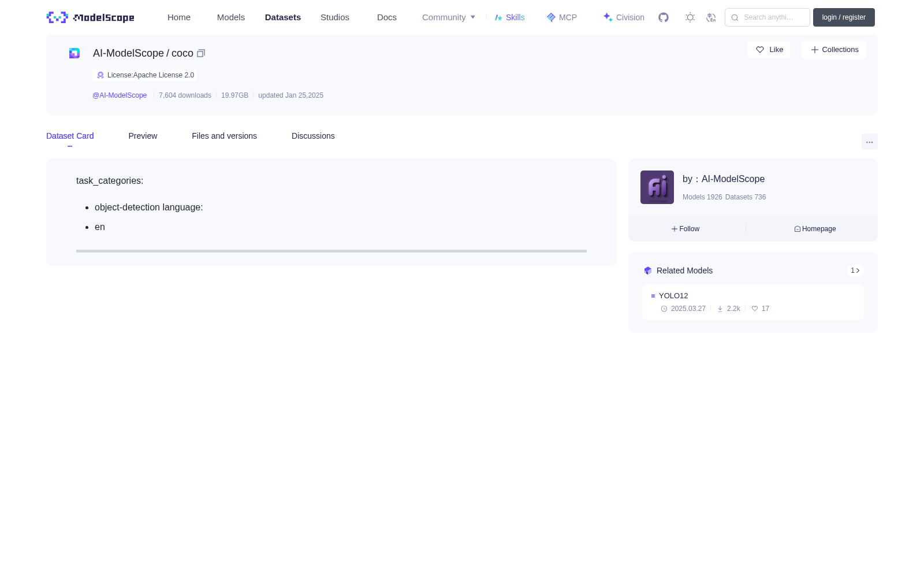Click the license badge icon
The height and width of the screenshot is (578, 924).
point(100,75)
